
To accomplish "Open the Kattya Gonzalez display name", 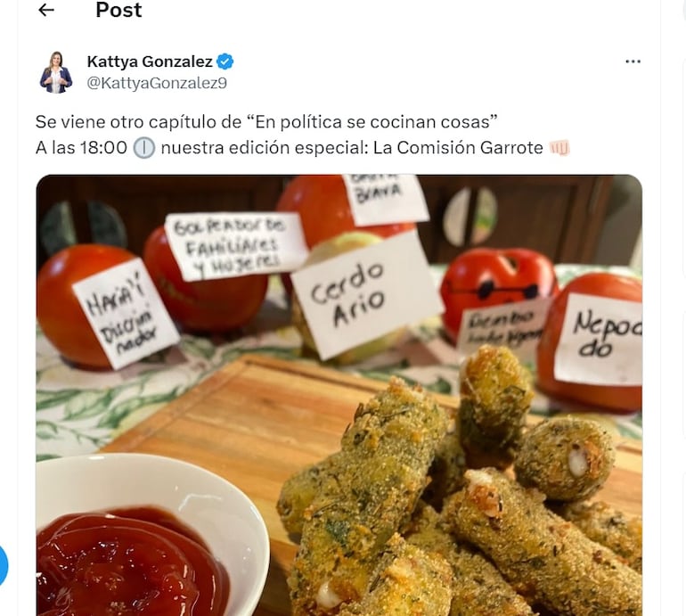I will [150, 62].
